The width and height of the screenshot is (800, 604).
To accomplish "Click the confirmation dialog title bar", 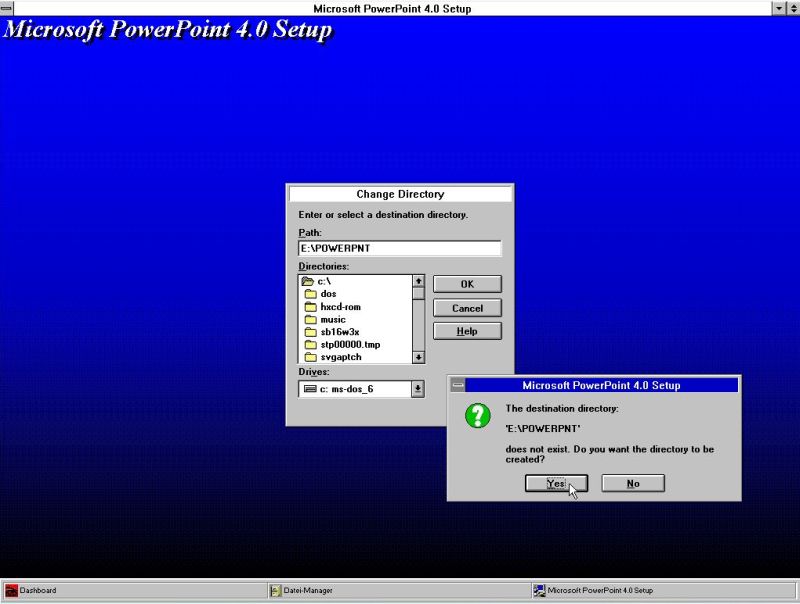I will [x=601, y=385].
